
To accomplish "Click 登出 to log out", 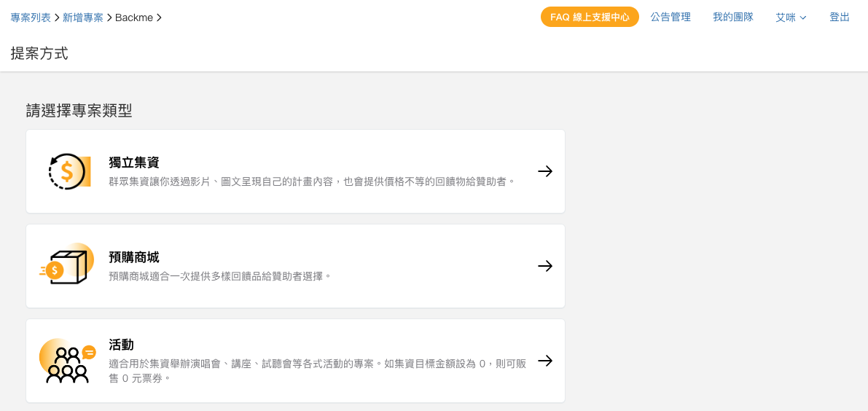I will click(840, 17).
